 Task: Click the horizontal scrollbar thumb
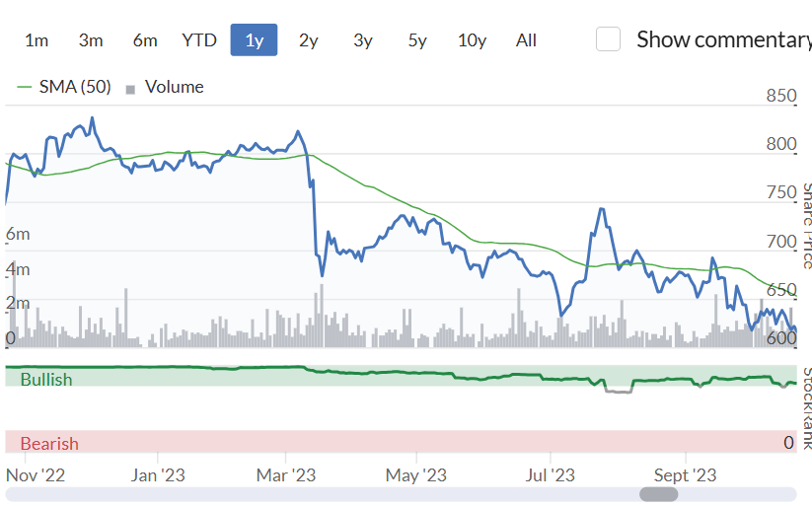click(x=658, y=494)
